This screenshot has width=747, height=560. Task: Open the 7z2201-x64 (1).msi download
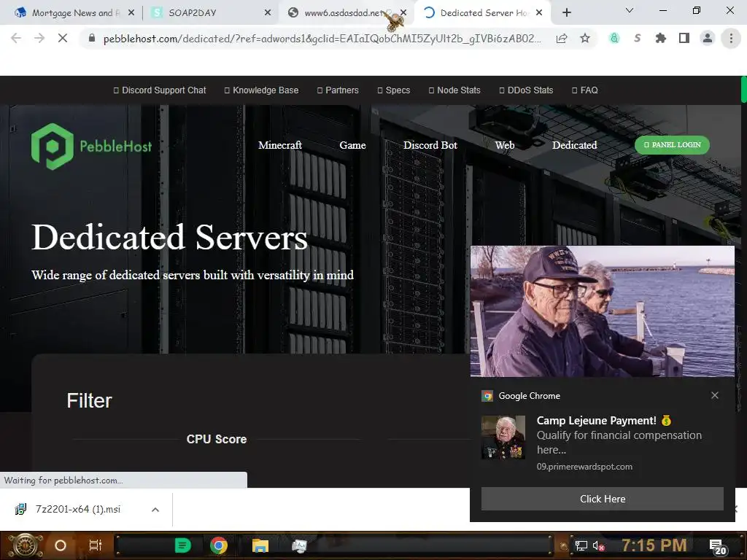coord(76,510)
